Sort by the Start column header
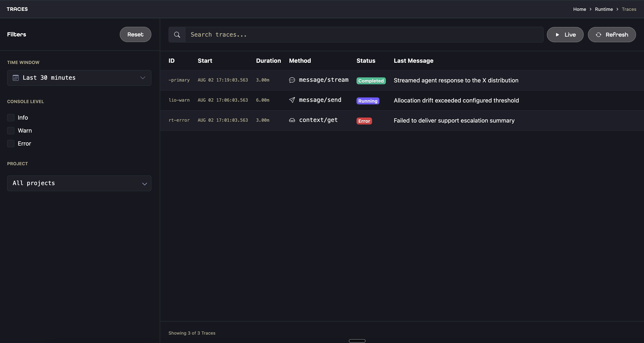Screen dimensions: 644x343 (205, 61)
